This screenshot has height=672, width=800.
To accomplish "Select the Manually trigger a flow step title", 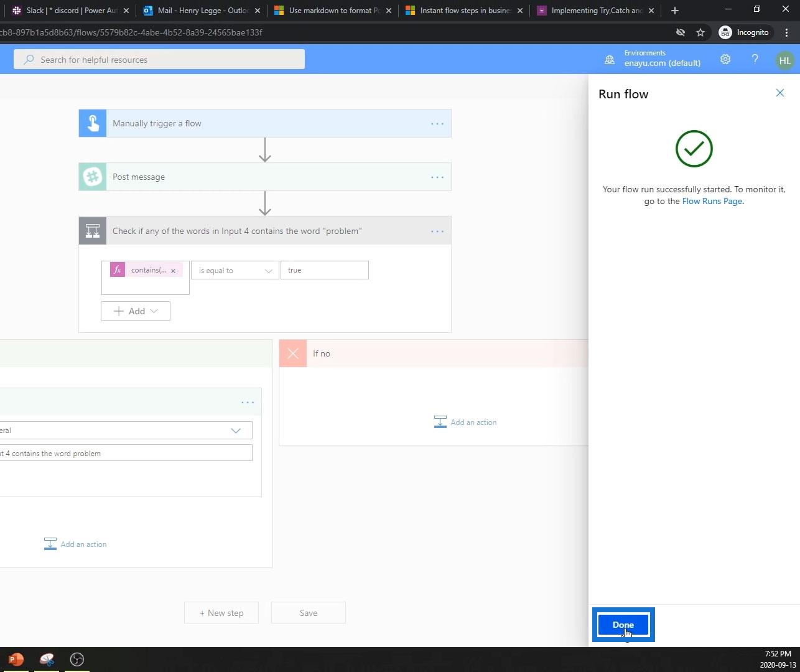I will coord(157,123).
